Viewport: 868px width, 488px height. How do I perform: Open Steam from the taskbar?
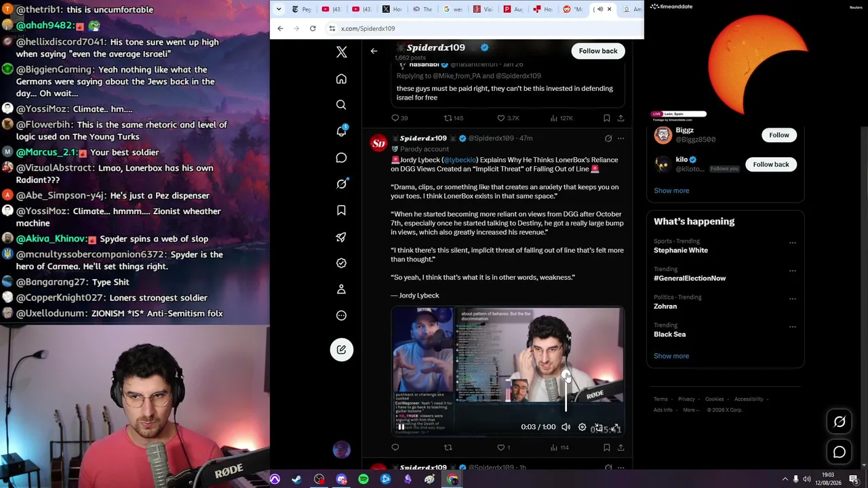pyautogui.click(x=296, y=480)
